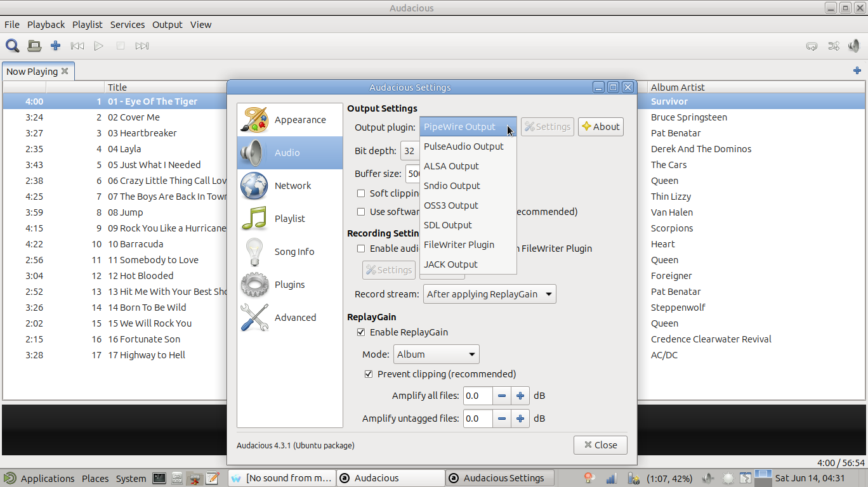This screenshot has height=487, width=868.
Task: Click the Stop button in toolbar
Action: coord(121,46)
